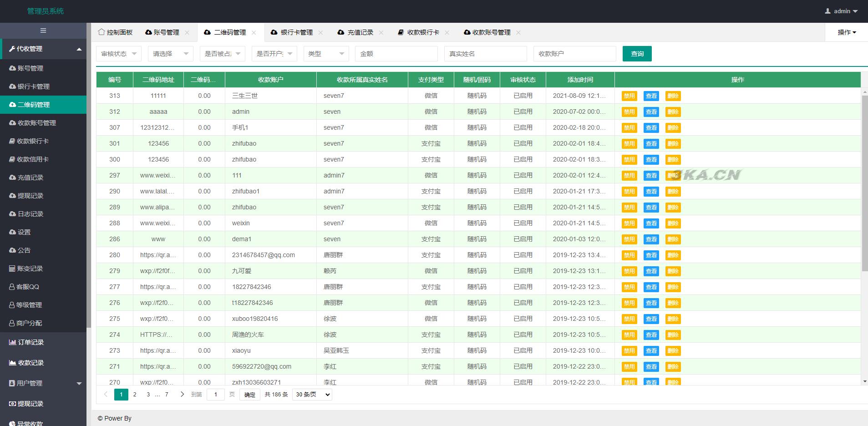The width and height of the screenshot is (868, 426).
Task: Switch to the 账号管理 tab
Action: tap(167, 32)
